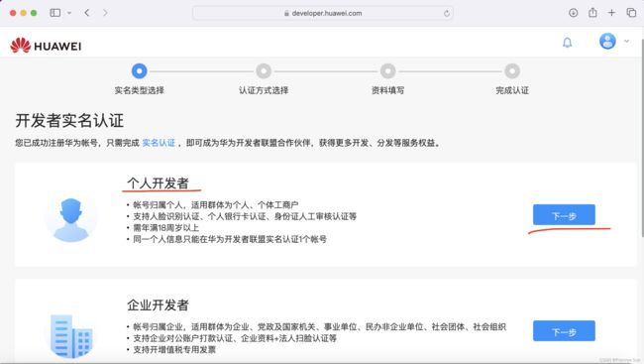
Task: Click the 企业开发者 heading
Action: click(x=158, y=305)
